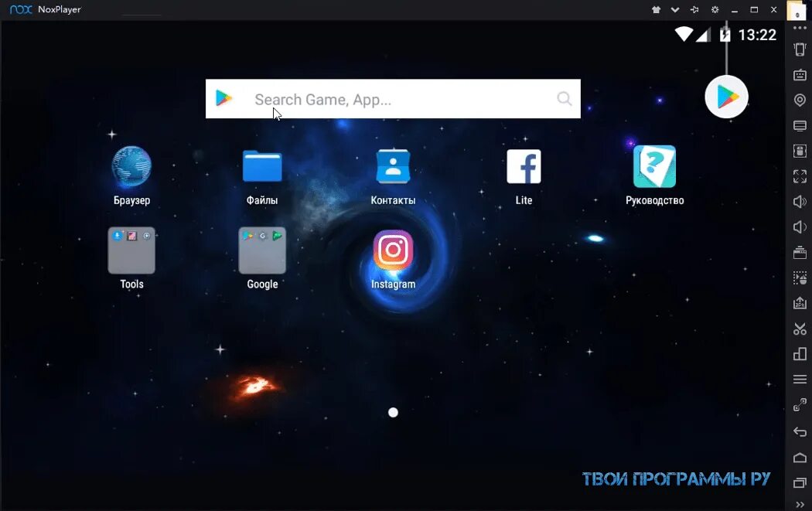Image resolution: width=812 pixels, height=511 pixels.
Task: Expand the title bar dropdown chevron
Action: click(675, 10)
